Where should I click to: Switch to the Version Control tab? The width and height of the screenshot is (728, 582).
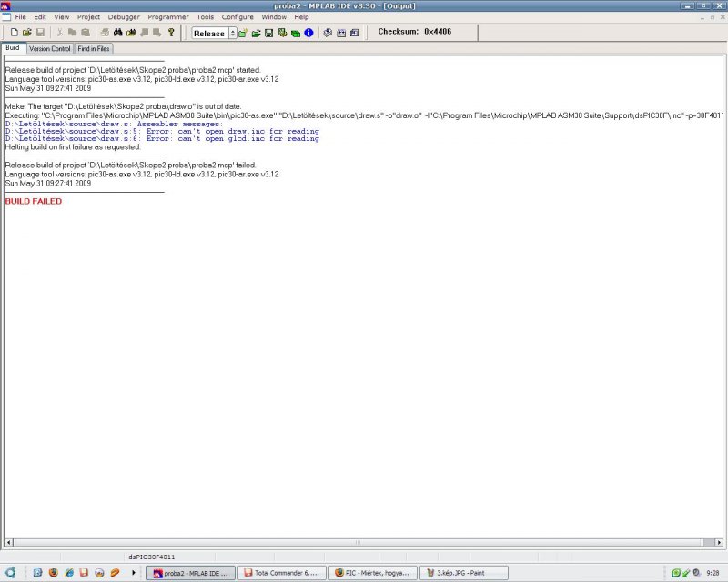[x=50, y=49]
